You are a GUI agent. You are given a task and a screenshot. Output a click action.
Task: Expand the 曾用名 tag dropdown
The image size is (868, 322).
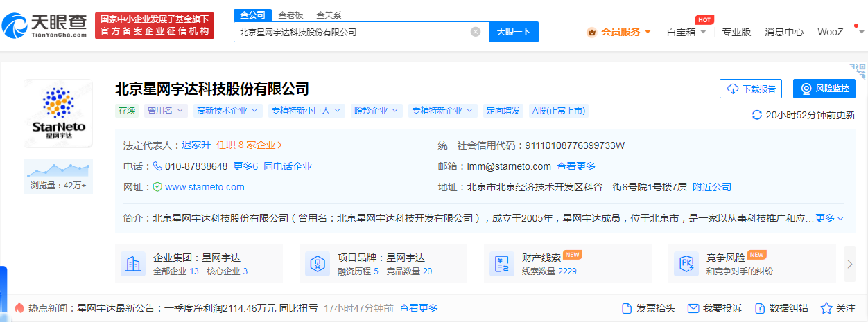(166, 111)
